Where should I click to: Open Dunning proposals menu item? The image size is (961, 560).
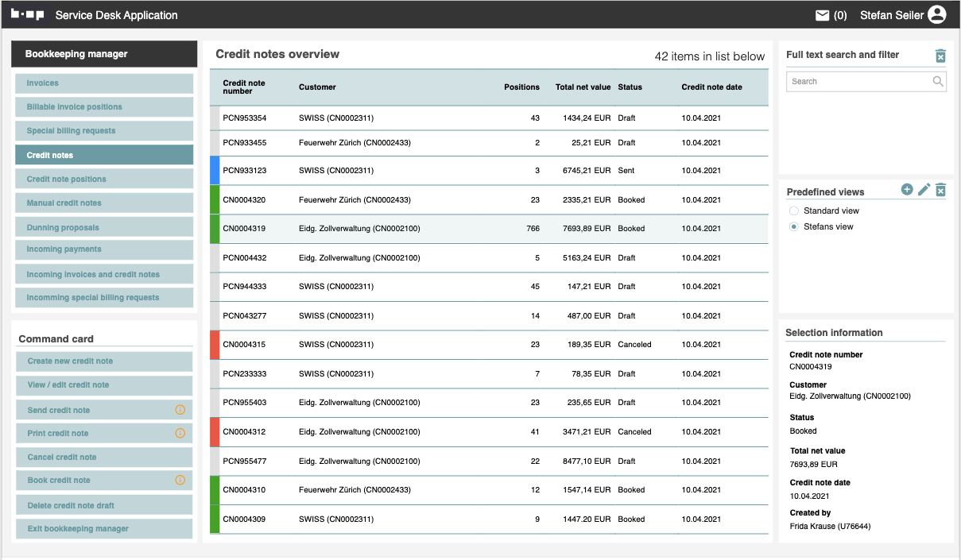[104, 228]
